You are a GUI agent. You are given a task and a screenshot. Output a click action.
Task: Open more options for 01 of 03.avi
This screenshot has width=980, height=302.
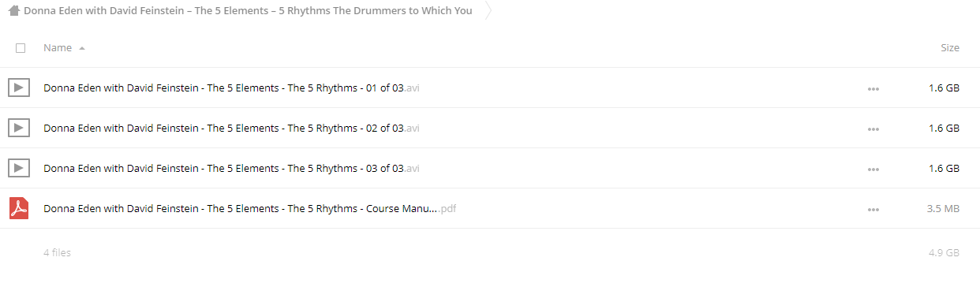tap(873, 88)
